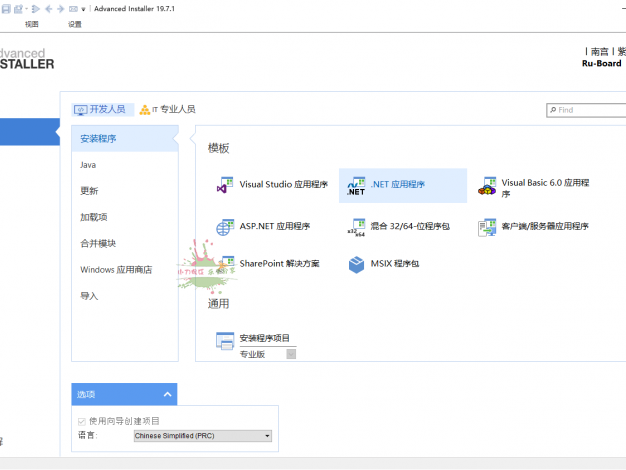
Task: Click the 混合 32/64 package icon
Action: click(356, 227)
